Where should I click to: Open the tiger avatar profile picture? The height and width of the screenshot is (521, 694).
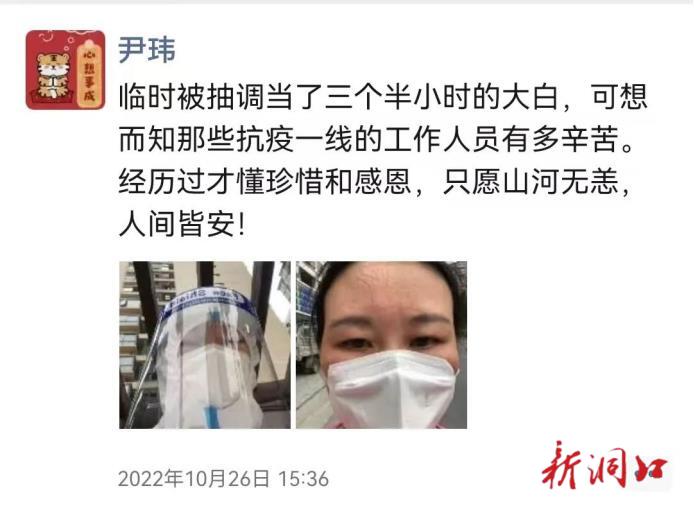66,69
